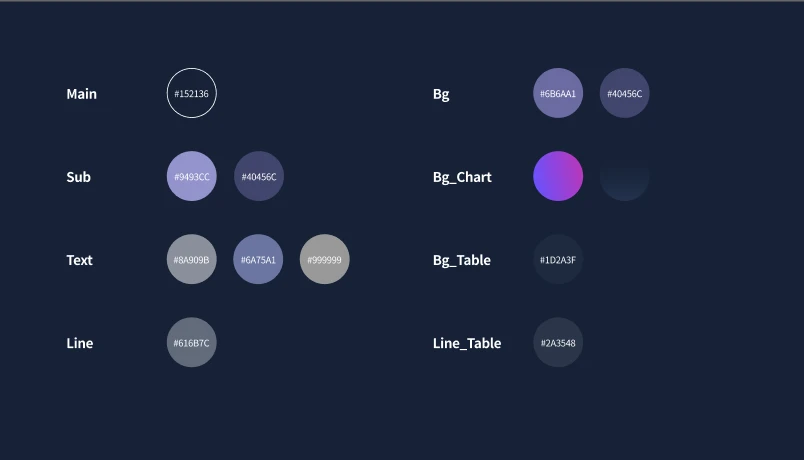Click the Bg swatch #40456C

625,93
